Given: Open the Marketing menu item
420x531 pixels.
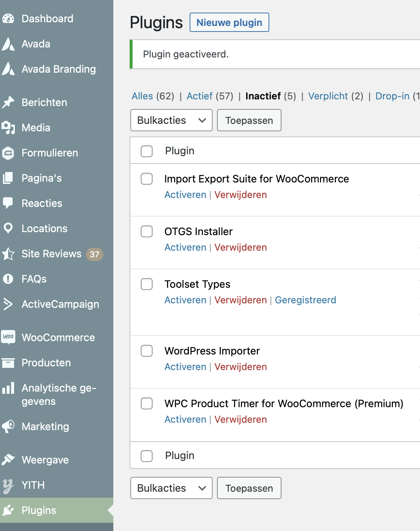Looking at the screenshot, I should (45, 426).
